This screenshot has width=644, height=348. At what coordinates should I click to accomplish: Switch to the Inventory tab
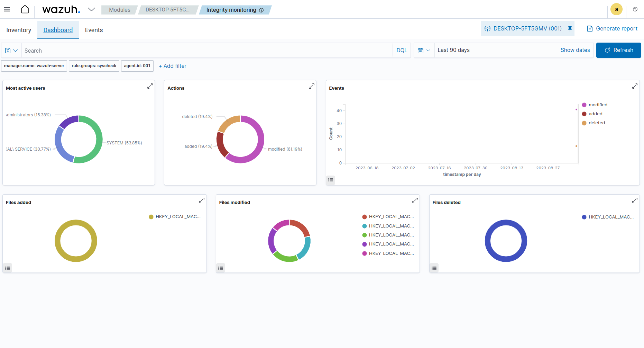(18, 30)
